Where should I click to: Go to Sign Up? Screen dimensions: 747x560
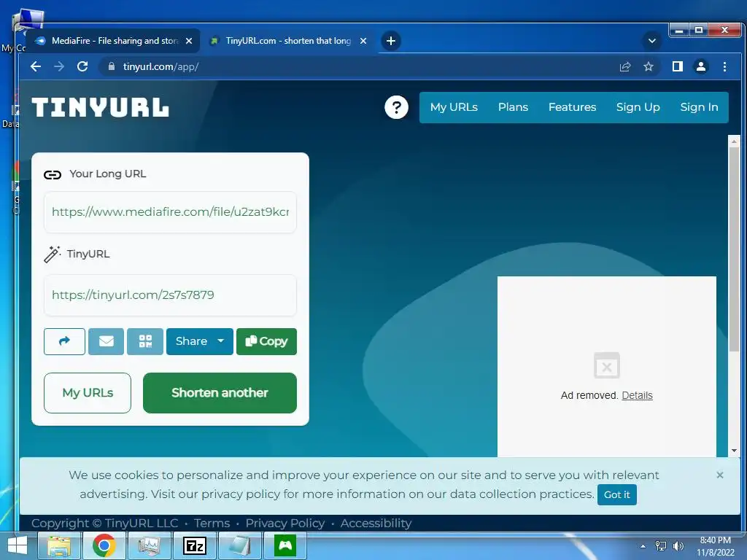(x=638, y=107)
